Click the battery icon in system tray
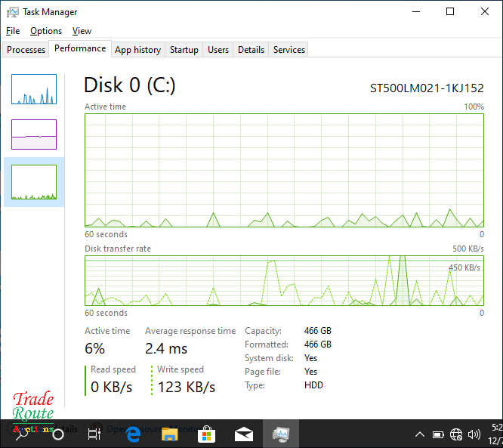 [438, 434]
